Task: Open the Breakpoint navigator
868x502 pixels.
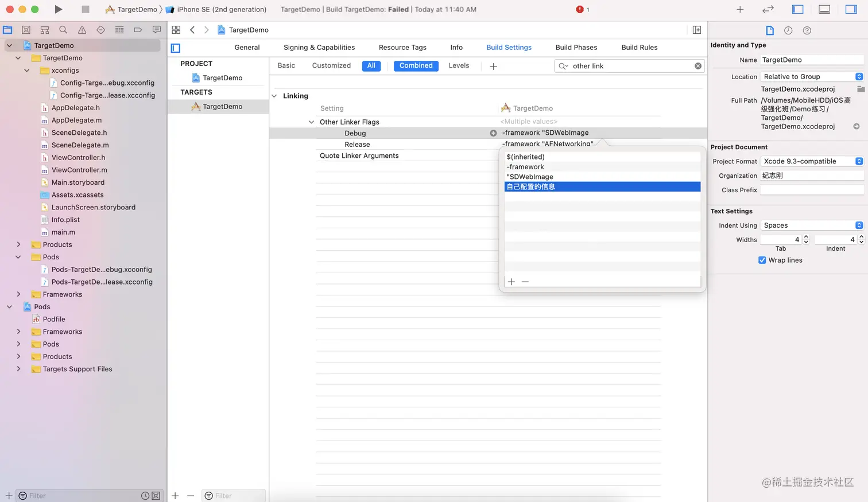Action: (138, 30)
